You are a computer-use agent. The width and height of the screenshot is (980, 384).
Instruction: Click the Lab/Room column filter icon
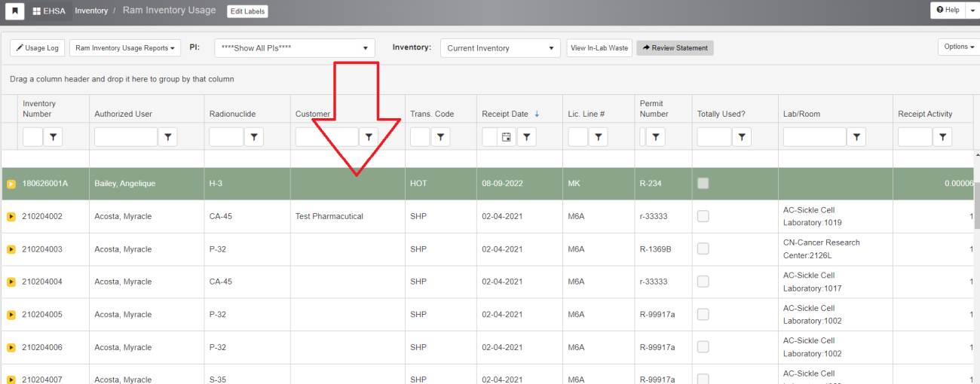coord(856,137)
